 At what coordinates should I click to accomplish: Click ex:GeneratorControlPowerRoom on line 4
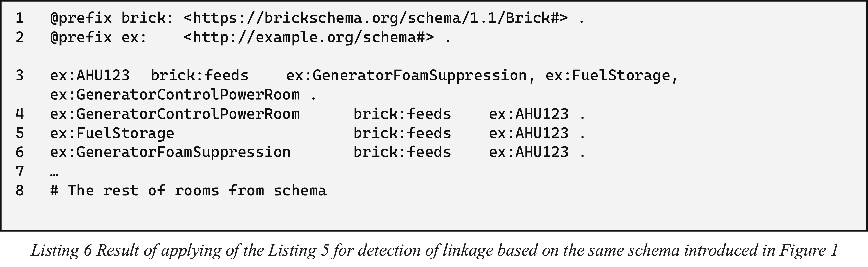point(175,114)
